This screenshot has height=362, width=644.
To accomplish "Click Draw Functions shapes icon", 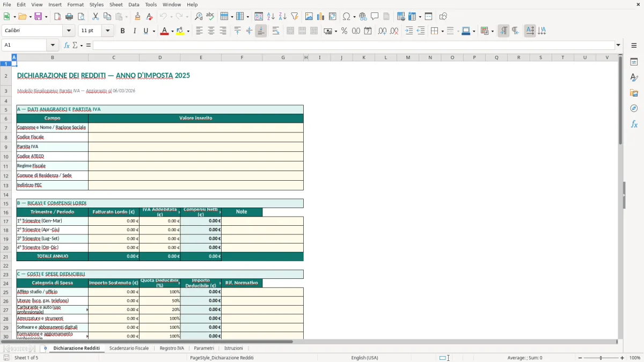I will pos(443,17).
